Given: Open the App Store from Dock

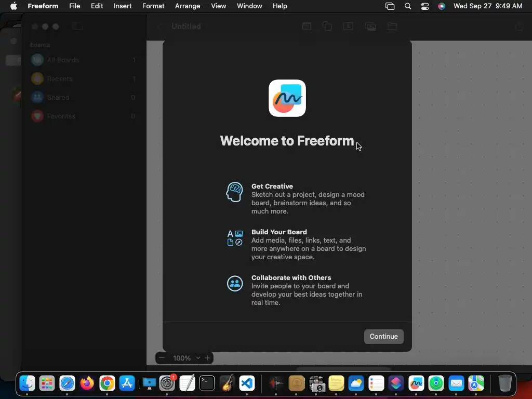Looking at the screenshot, I should [127, 383].
